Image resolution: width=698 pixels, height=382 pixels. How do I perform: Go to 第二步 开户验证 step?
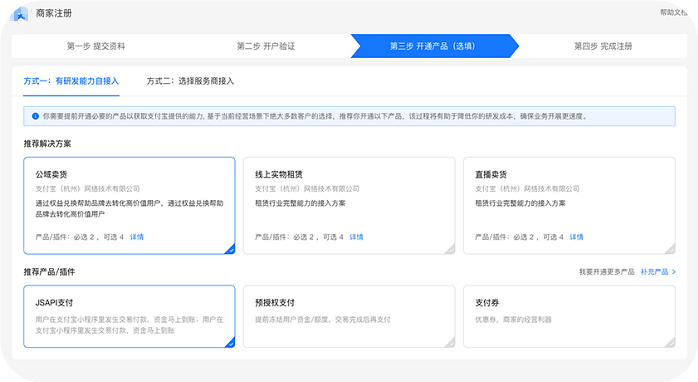(266, 46)
